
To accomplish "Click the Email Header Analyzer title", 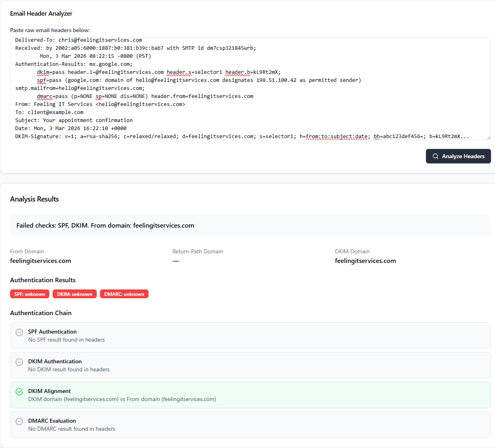I will pos(41,13).
